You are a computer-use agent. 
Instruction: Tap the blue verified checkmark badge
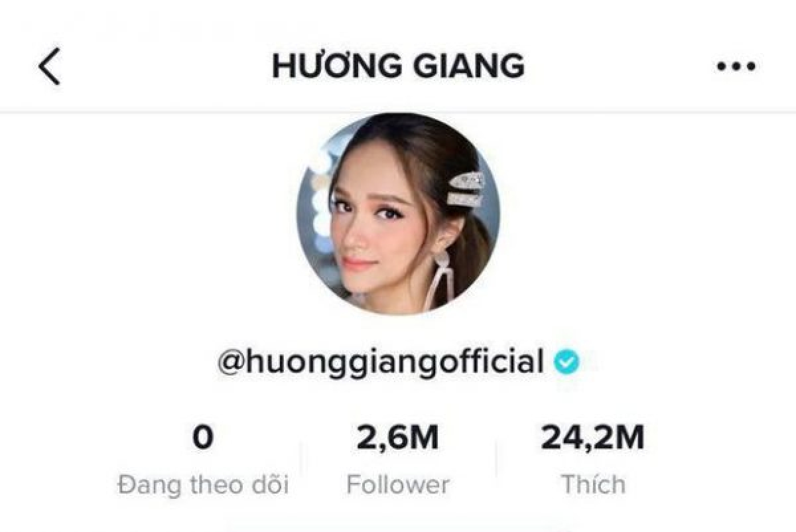(x=566, y=362)
